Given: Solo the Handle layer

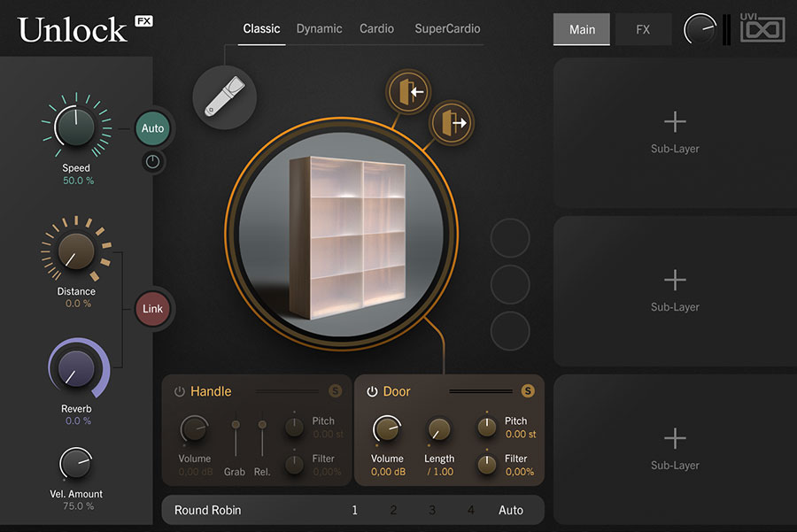Looking at the screenshot, I should [x=335, y=390].
